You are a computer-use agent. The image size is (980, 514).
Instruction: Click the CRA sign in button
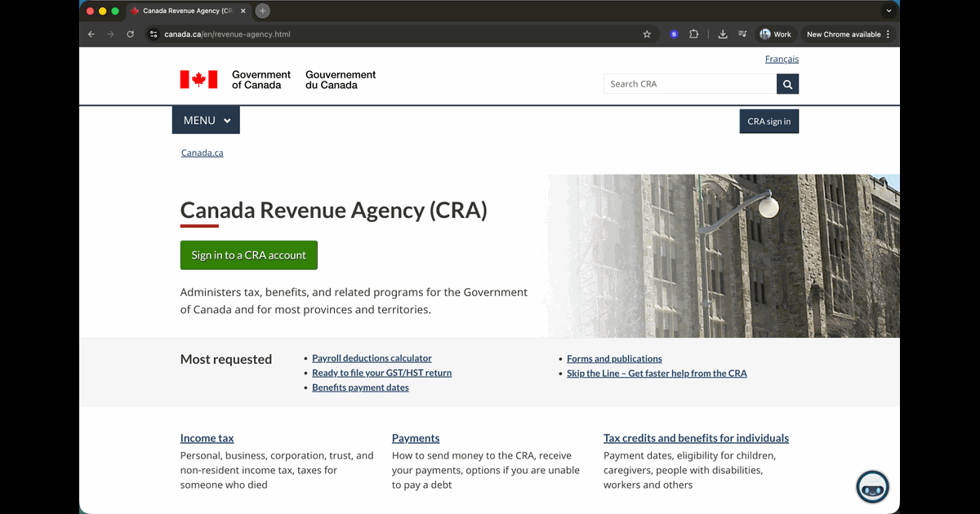pyautogui.click(x=769, y=122)
